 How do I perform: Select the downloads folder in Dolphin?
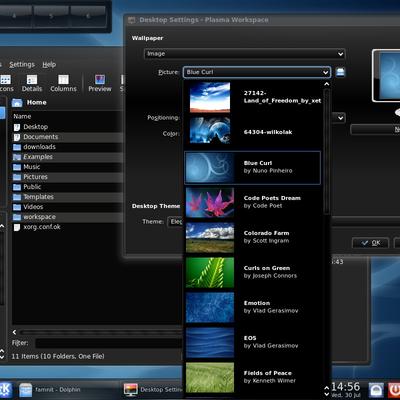click(x=39, y=147)
